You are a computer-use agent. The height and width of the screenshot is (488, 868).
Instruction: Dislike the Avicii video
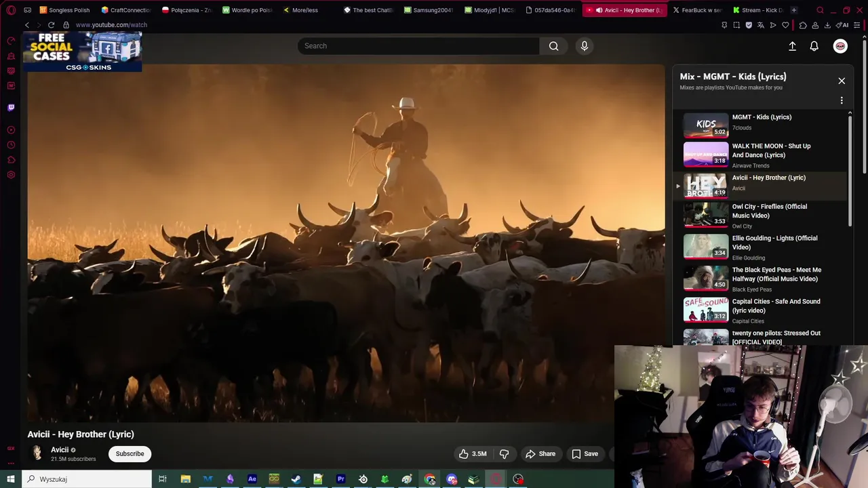[x=505, y=454]
